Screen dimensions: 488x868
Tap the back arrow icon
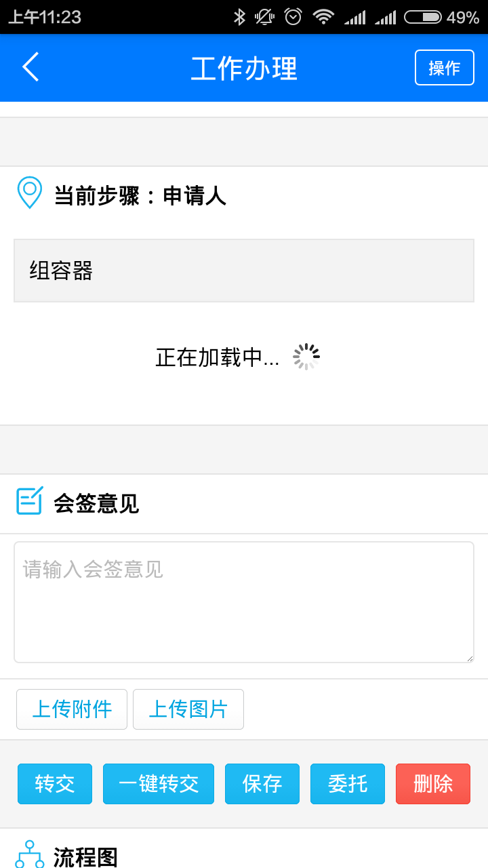coord(30,67)
